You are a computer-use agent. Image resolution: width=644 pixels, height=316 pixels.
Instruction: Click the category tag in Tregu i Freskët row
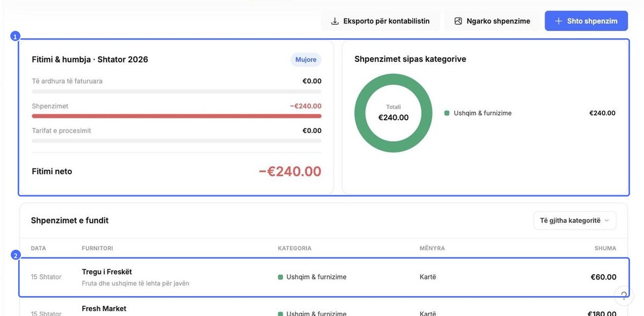click(x=312, y=277)
